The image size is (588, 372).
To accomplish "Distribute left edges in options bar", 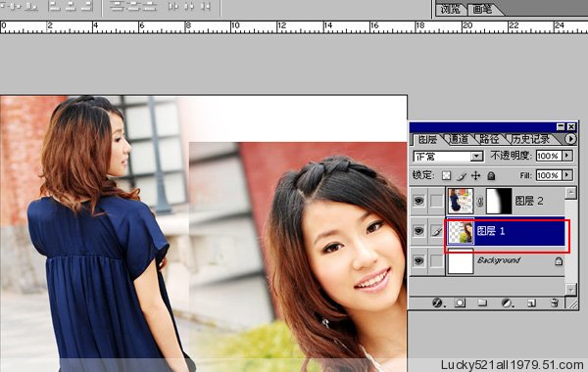I will [x=172, y=6].
